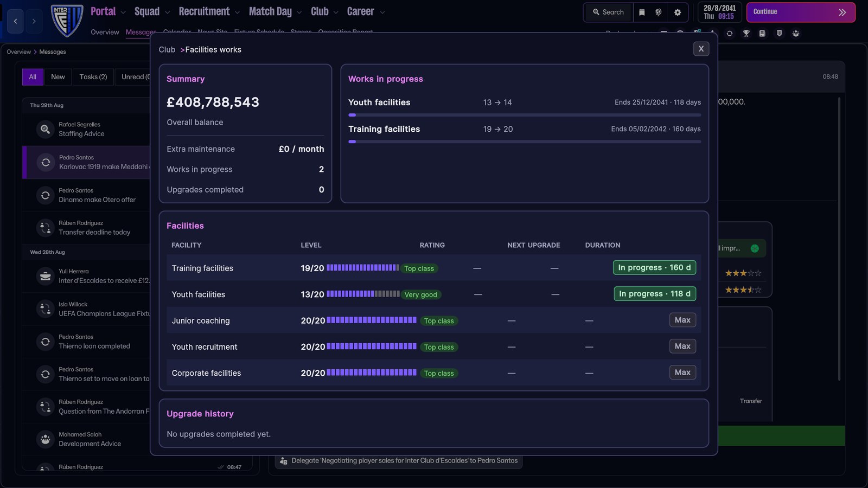
Task: Click Training facilities works progress bar
Action: point(525,142)
